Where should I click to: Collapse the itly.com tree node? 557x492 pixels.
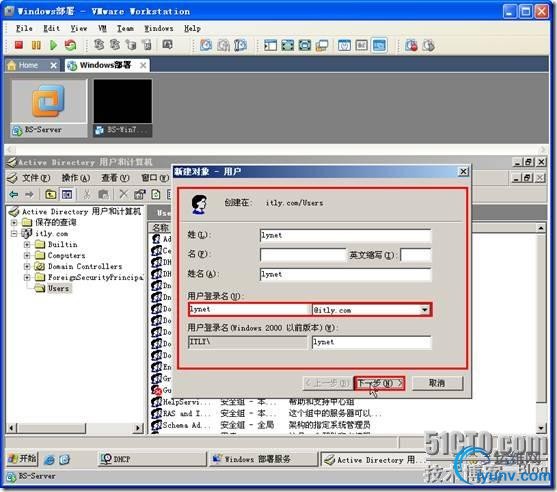pyautogui.click(x=14, y=234)
